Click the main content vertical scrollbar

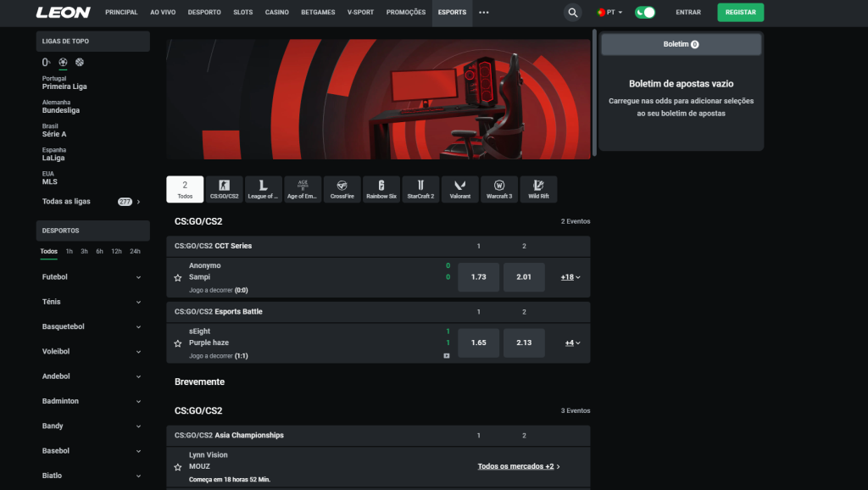(x=594, y=92)
